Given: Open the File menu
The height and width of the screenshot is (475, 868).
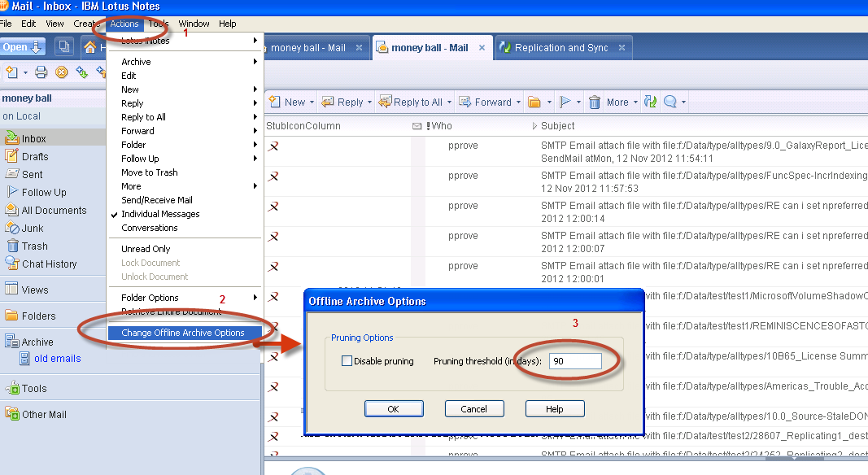Looking at the screenshot, I should coord(6,24).
